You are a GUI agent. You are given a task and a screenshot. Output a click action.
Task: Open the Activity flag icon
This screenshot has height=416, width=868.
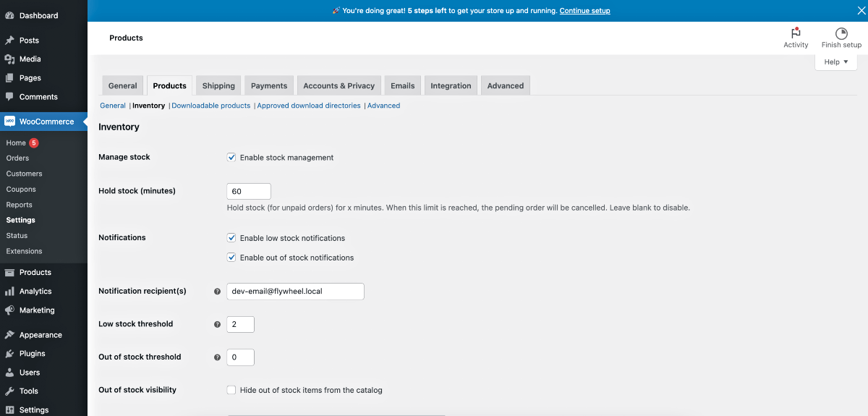pos(796,33)
